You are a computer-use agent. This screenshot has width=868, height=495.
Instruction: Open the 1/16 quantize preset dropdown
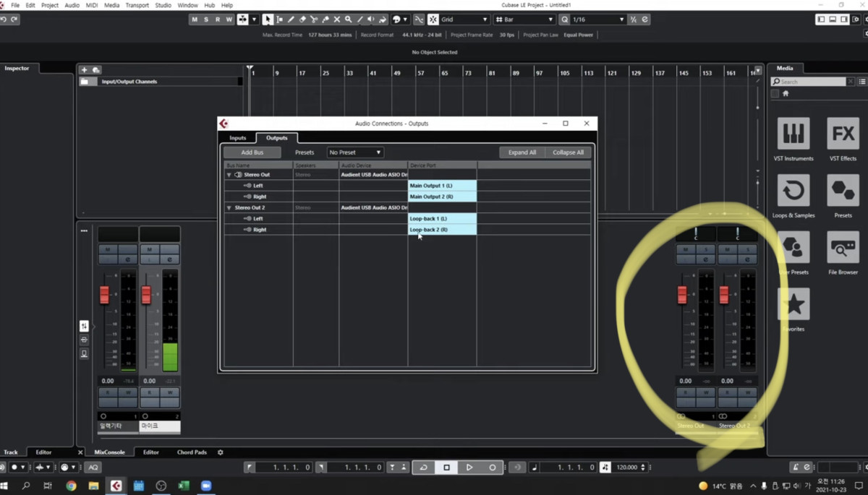click(x=597, y=20)
